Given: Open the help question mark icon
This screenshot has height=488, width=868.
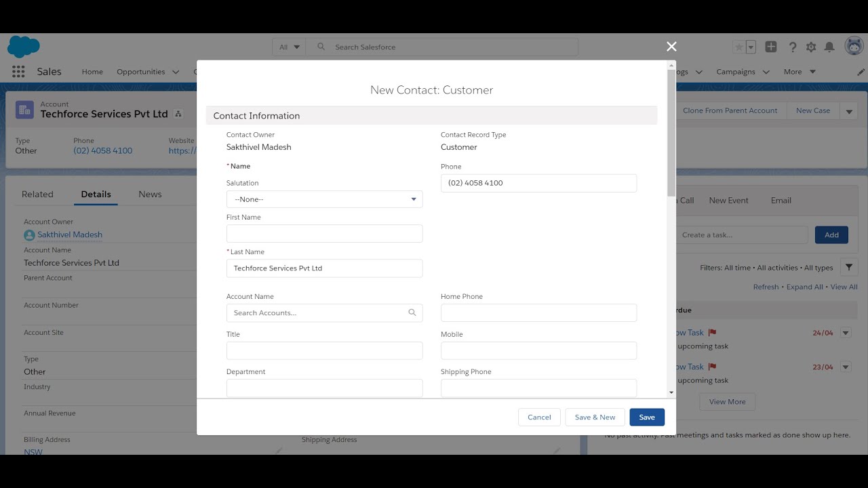Looking at the screenshot, I should 792,47.
